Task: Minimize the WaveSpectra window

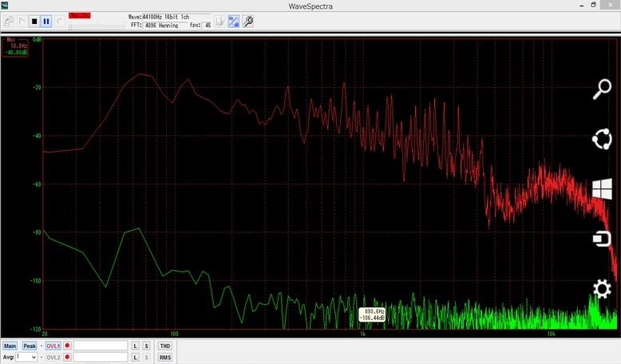Action: tap(582, 6)
